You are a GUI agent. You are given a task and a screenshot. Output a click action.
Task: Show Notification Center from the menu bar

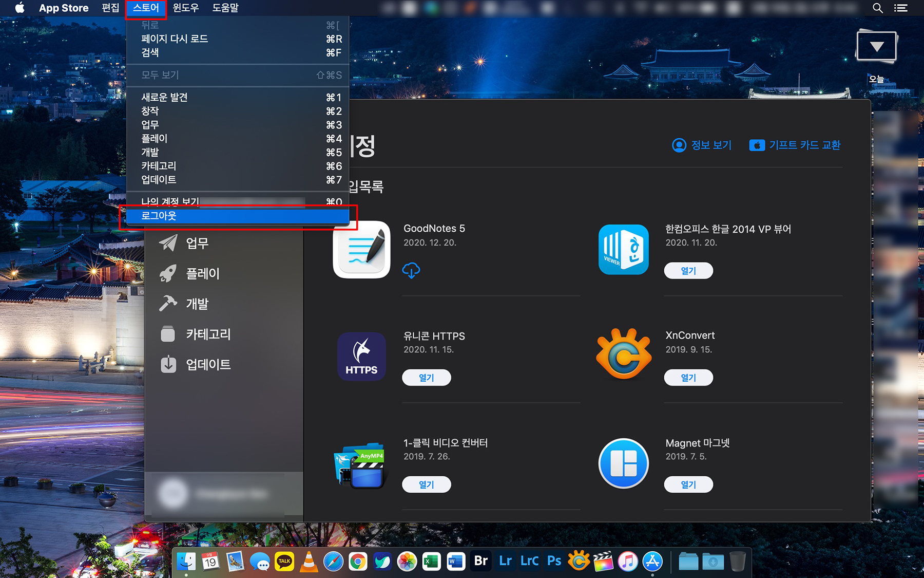point(900,8)
